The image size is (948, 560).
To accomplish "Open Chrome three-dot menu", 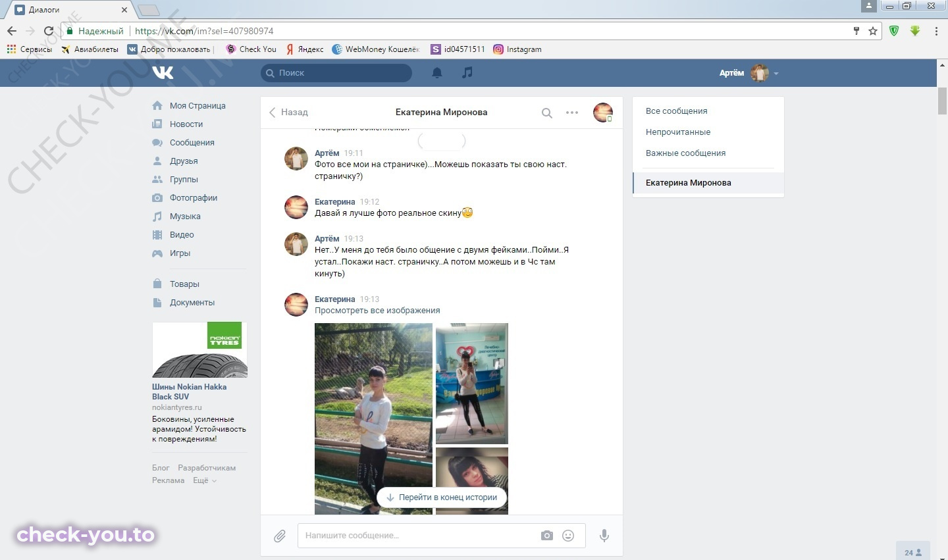I will click(x=936, y=31).
